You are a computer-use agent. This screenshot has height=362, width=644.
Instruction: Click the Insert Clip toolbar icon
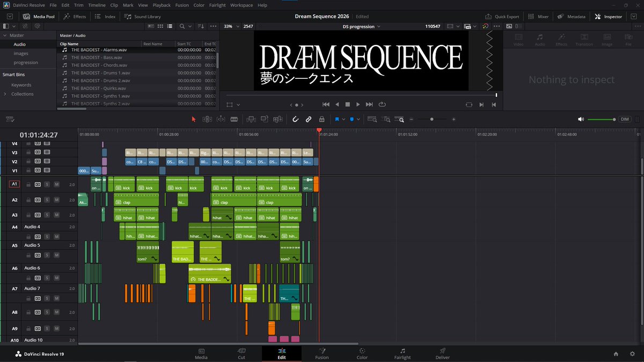(251, 119)
